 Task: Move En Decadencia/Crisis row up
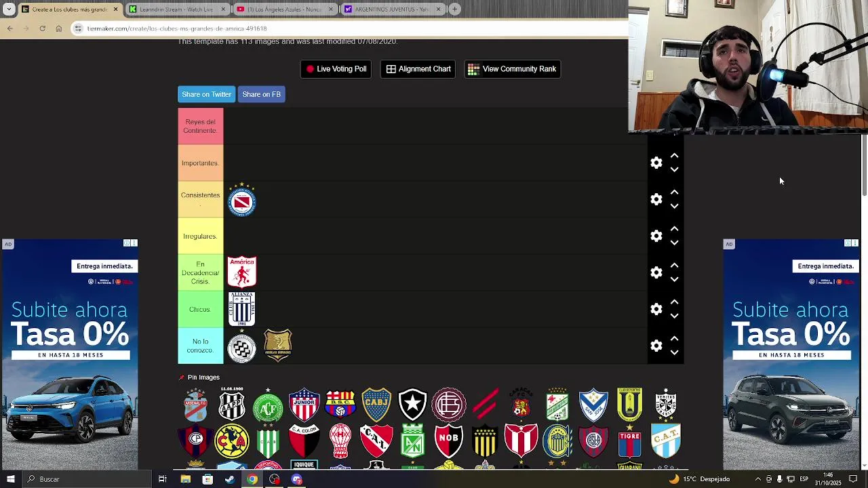pyautogui.click(x=674, y=266)
